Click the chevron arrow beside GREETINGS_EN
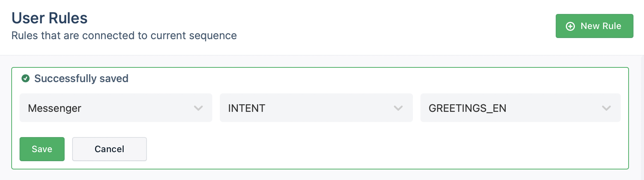644x180 pixels. point(606,108)
